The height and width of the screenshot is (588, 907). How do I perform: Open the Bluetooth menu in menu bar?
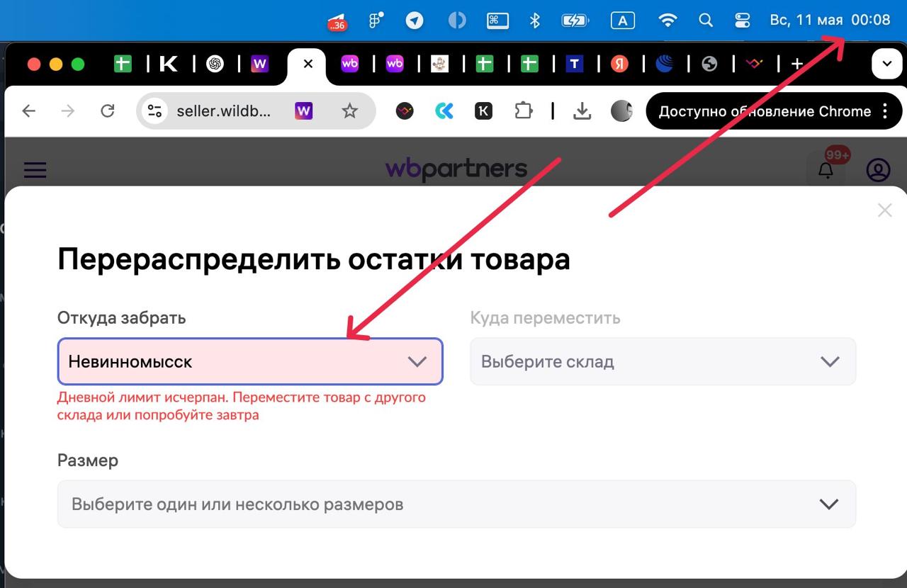click(535, 21)
